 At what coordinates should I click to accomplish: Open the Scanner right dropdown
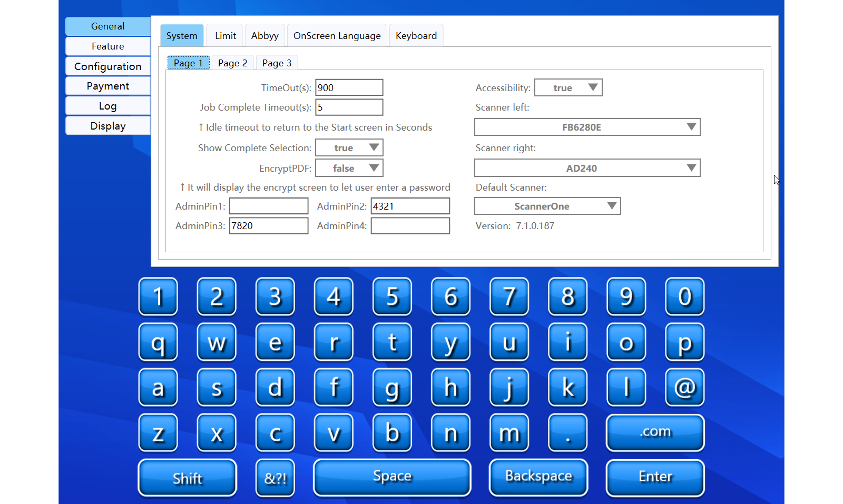pyautogui.click(x=587, y=168)
